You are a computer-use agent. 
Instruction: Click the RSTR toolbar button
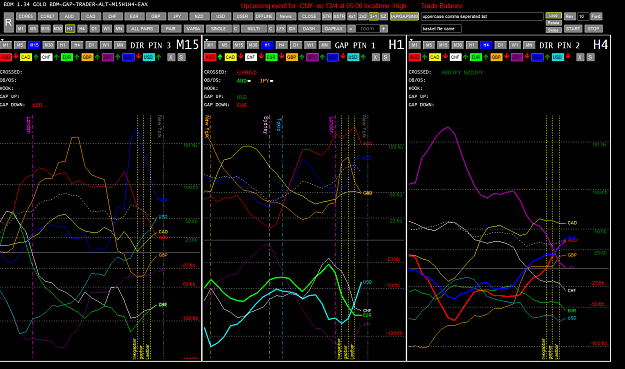339,16
